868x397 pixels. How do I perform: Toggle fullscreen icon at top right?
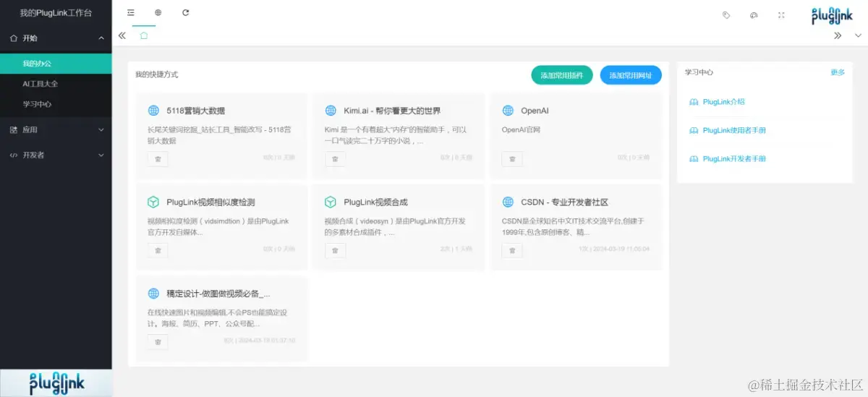pyautogui.click(x=781, y=14)
